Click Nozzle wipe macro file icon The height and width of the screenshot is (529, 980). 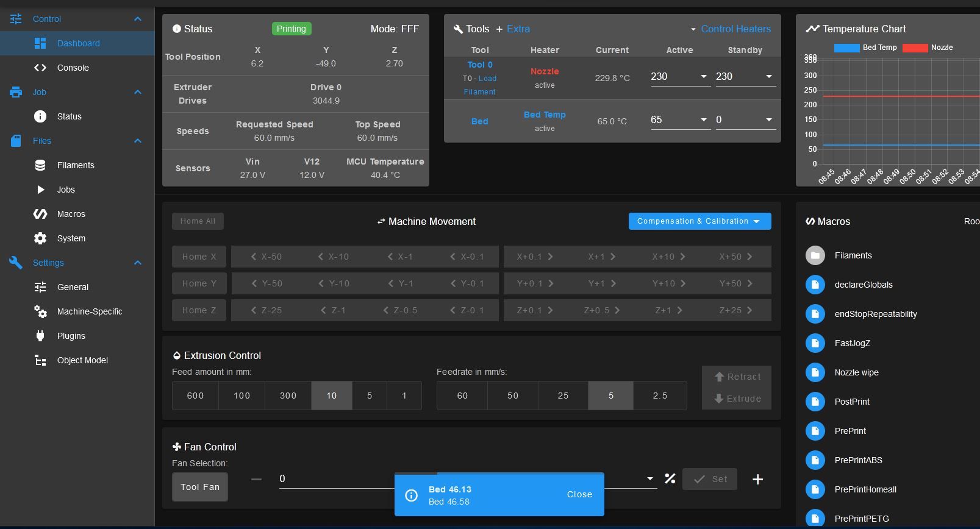pos(815,372)
